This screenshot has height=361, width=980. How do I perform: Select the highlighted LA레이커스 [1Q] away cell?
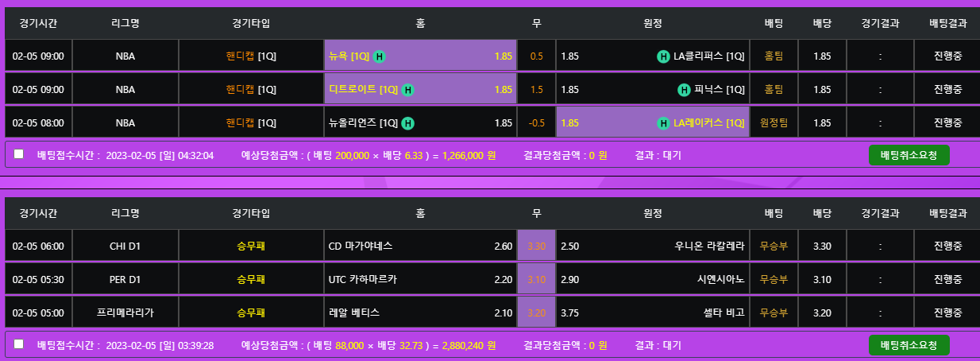pos(652,123)
